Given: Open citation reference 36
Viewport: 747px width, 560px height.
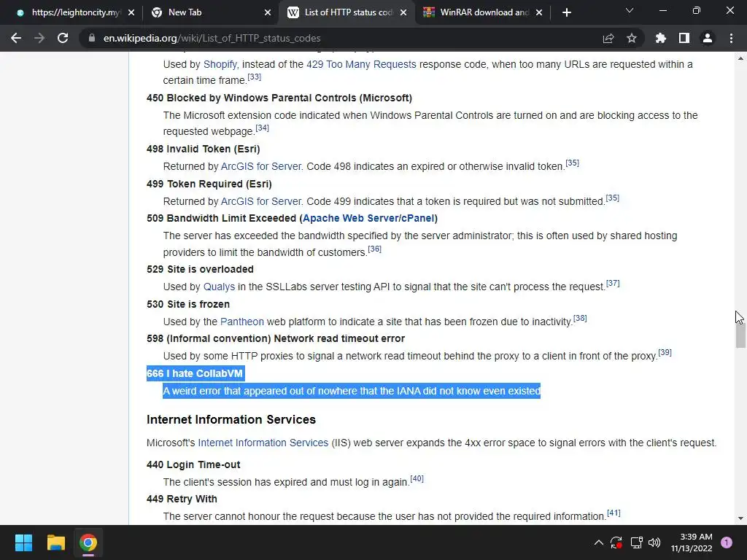Looking at the screenshot, I should tap(374, 249).
